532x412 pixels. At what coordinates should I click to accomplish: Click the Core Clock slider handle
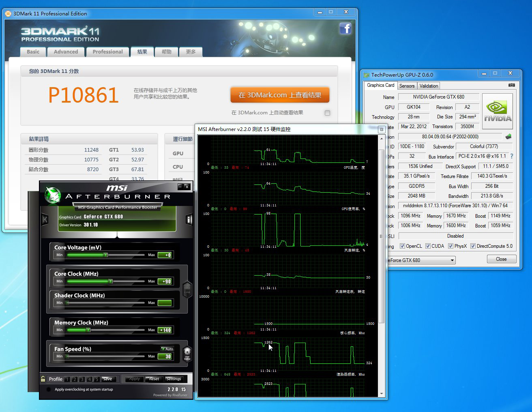[x=110, y=281]
